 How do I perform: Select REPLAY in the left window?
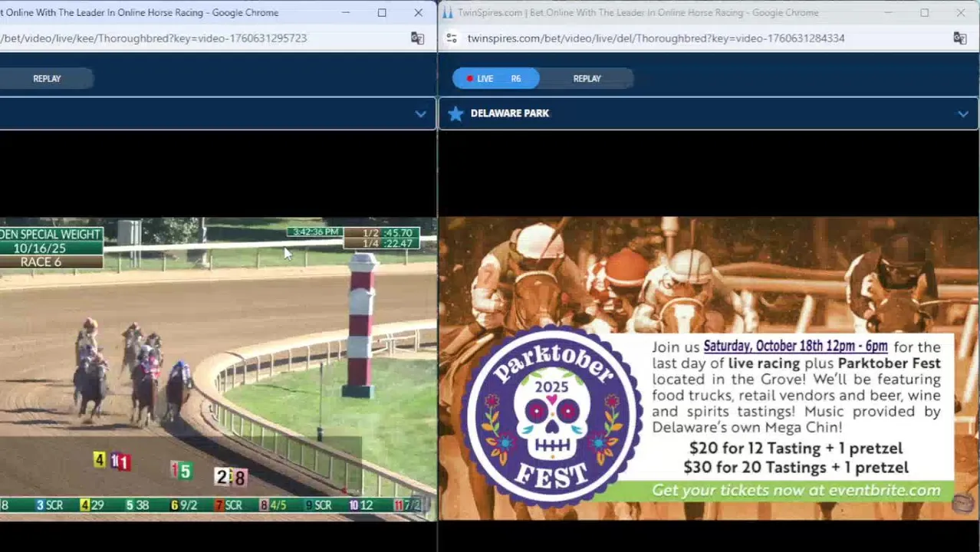pos(47,78)
